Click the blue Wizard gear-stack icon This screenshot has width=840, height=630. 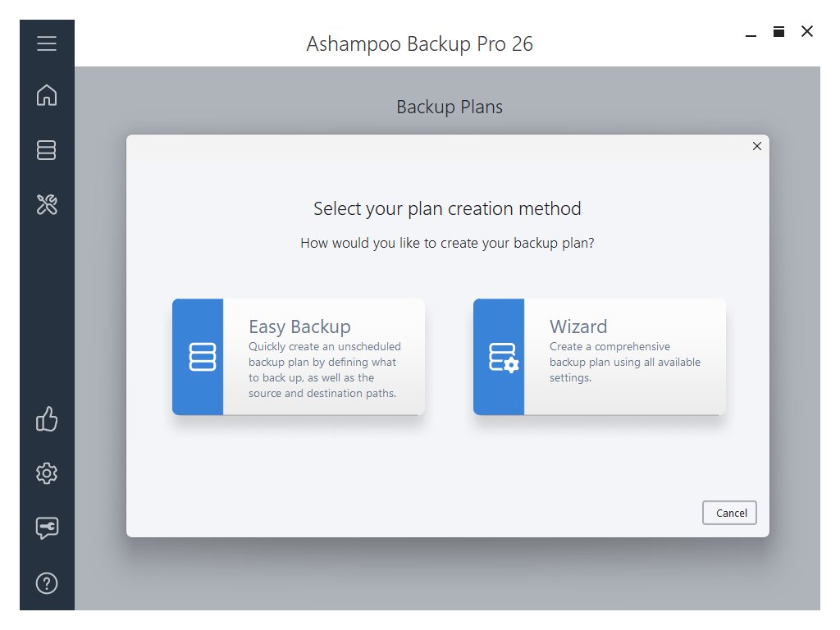(504, 357)
